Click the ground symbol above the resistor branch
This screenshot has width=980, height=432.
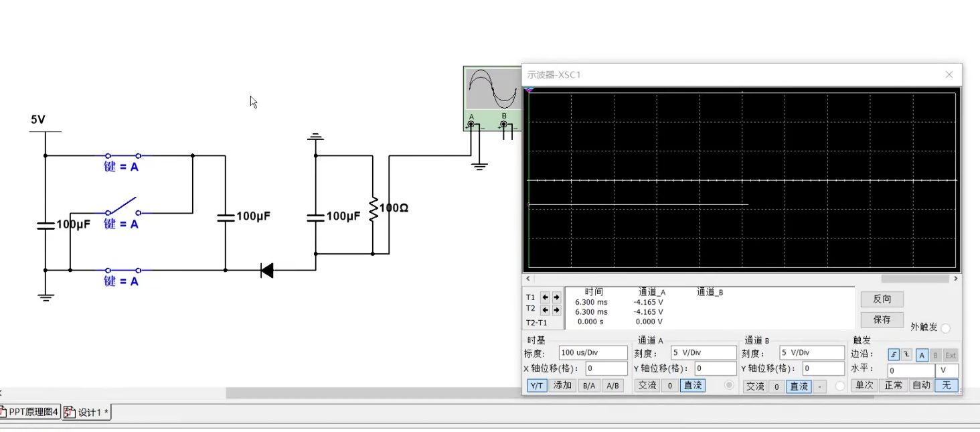coord(315,138)
